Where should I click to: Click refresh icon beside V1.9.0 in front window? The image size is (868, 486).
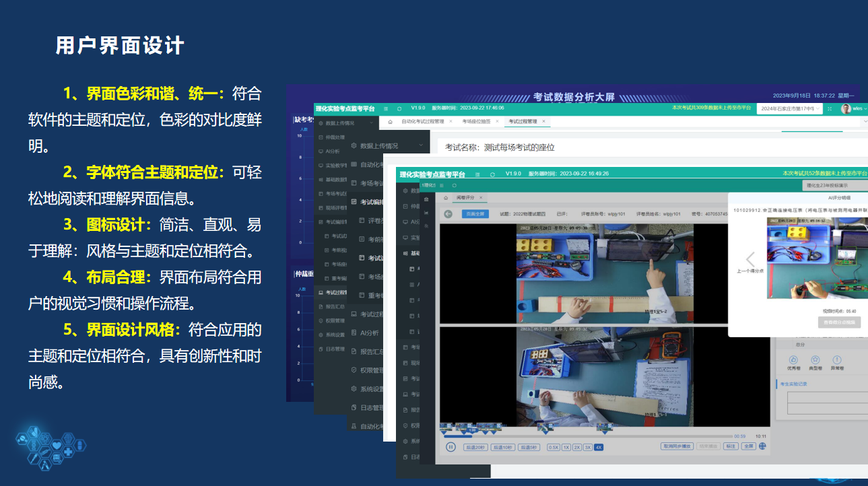[x=492, y=174]
